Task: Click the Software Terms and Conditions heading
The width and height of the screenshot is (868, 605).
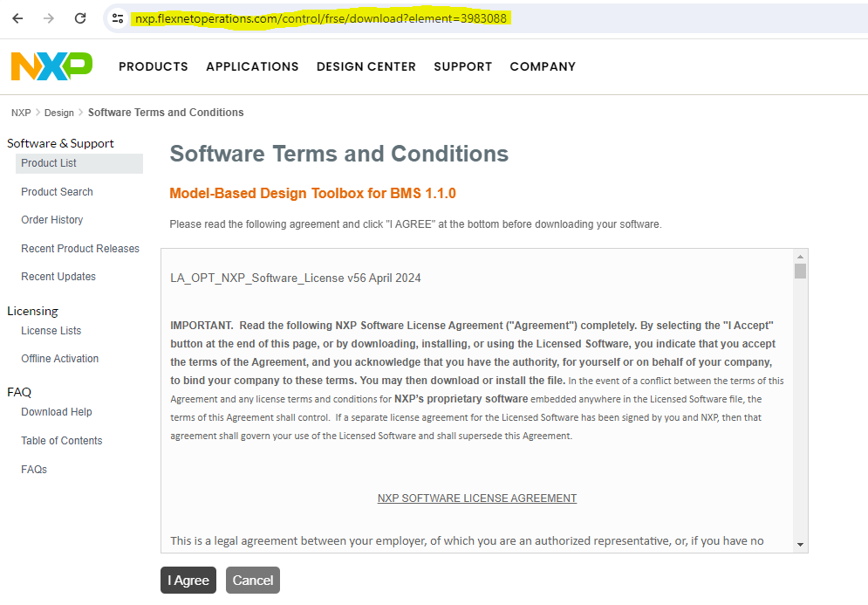Action: tap(338, 154)
